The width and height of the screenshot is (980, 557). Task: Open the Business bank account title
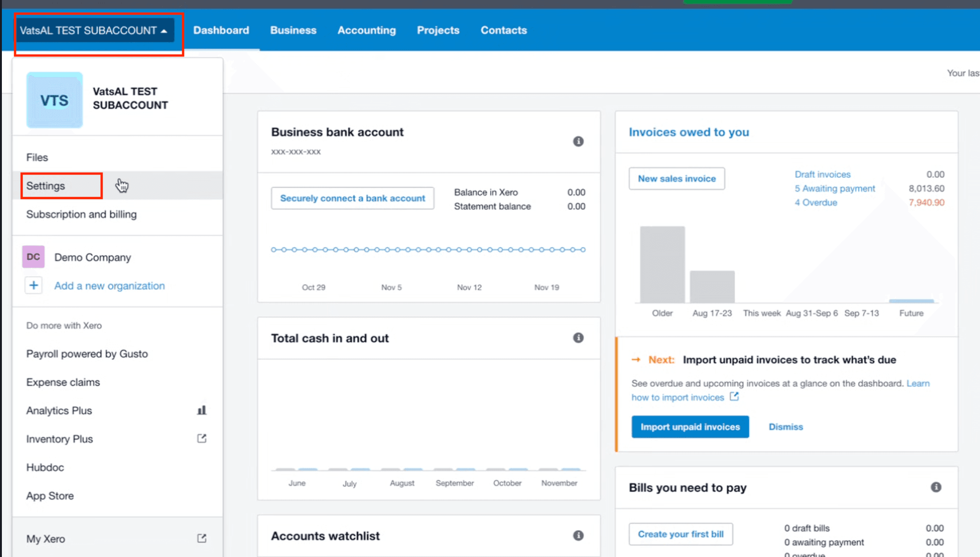337,132
